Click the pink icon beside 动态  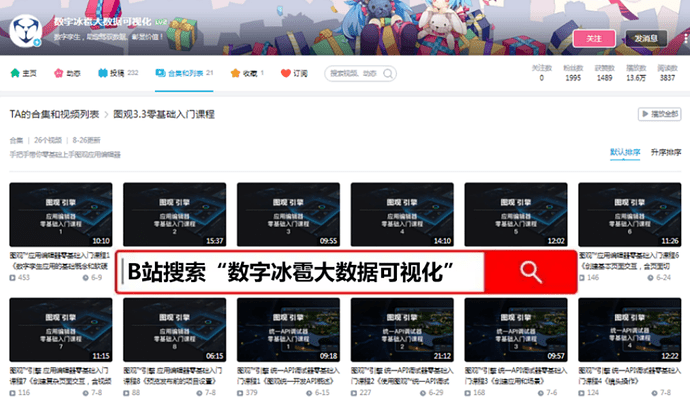click(59, 73)
